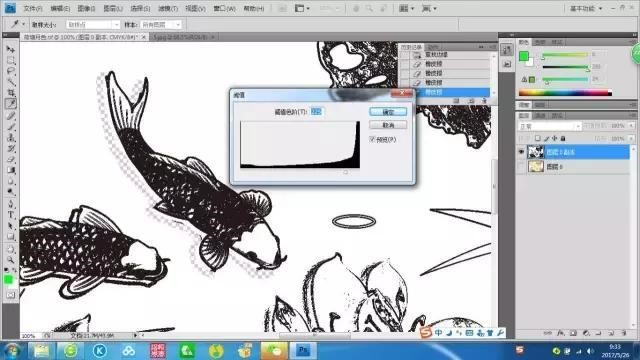The height and width of the screenshot is (360, 640).
Task: Open the layer blend mode dropdown (正常)
Action: pos(549,127)
